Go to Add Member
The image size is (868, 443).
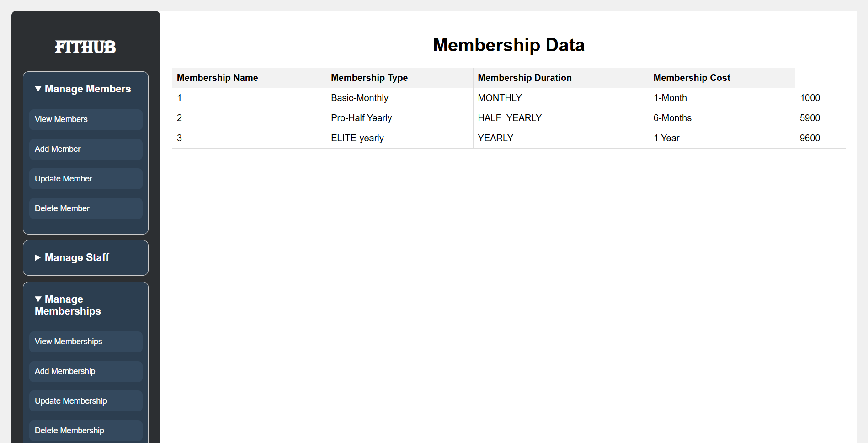85,149
